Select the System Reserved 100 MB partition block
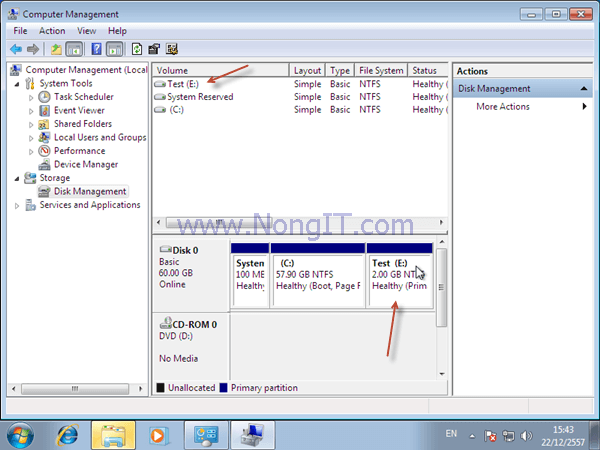Image resolution: width=600 pixels, height=450 pixels. click(250, 275)
